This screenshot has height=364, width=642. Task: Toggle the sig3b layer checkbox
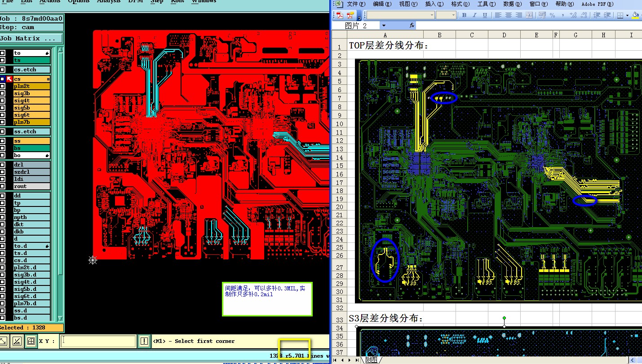click(x=3, y=93)
